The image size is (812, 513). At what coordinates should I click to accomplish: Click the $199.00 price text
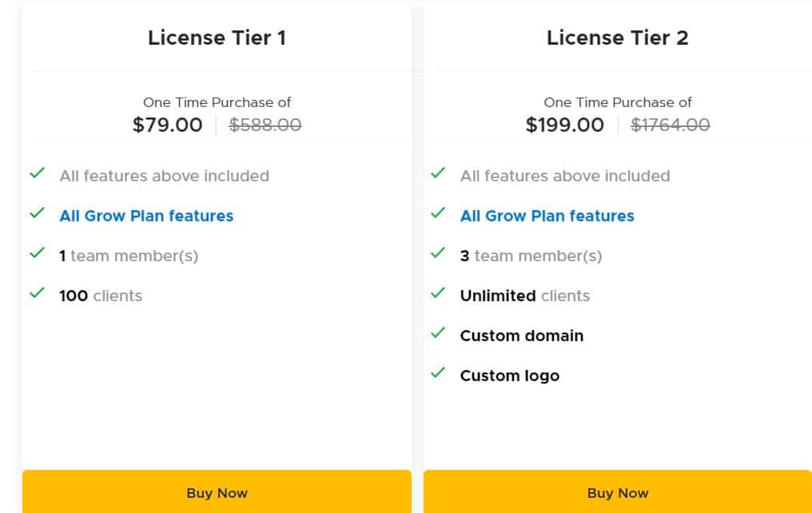[565, 125]
